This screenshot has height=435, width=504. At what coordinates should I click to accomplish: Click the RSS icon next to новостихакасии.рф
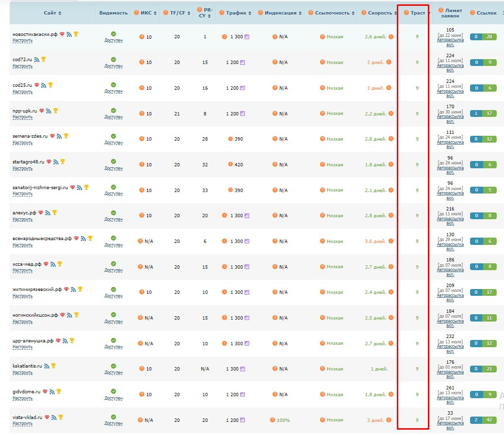pyautogui.click(x=69, y=34)
